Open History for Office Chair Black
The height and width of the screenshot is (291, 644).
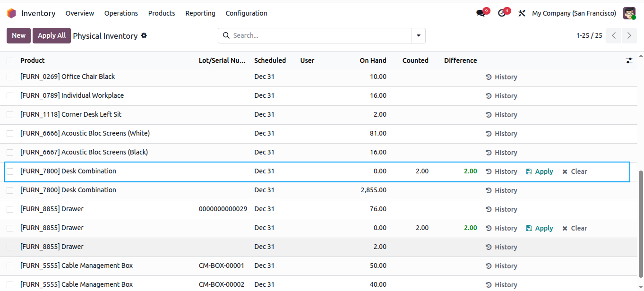click(x=501, y=77)
